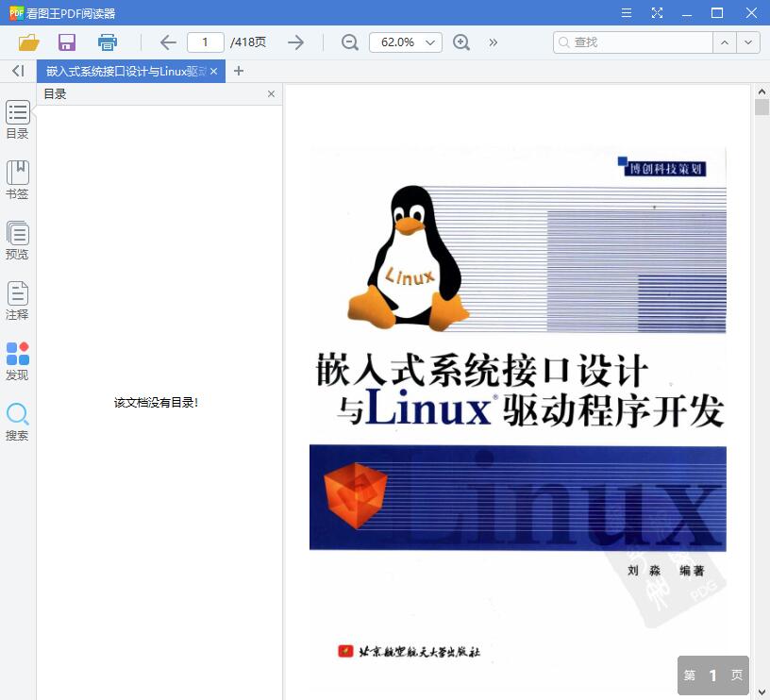Screen dimensions: 770x700
Task: Click the scrollbar up arrow
Action: [x=762, y=92]
